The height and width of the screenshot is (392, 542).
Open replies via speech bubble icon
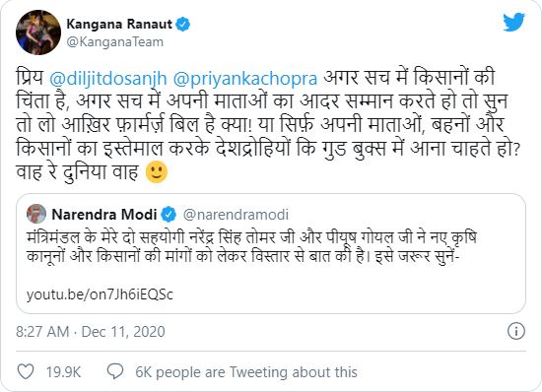[115, 371]
